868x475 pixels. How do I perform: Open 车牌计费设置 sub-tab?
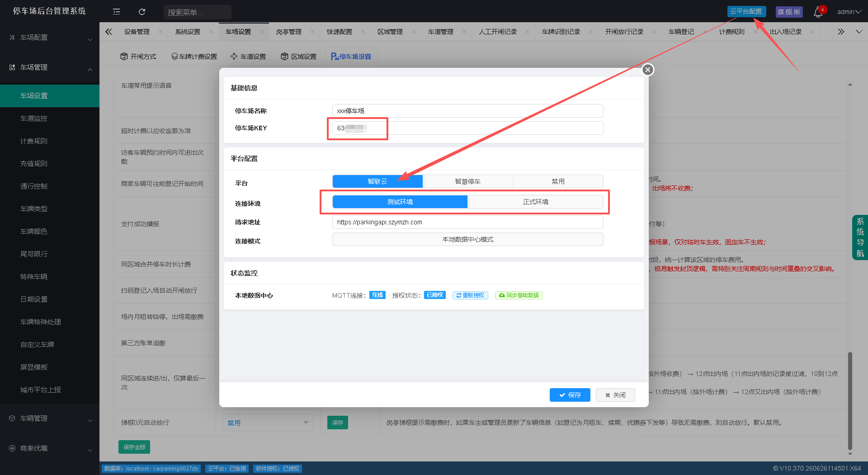click(194, 57)
